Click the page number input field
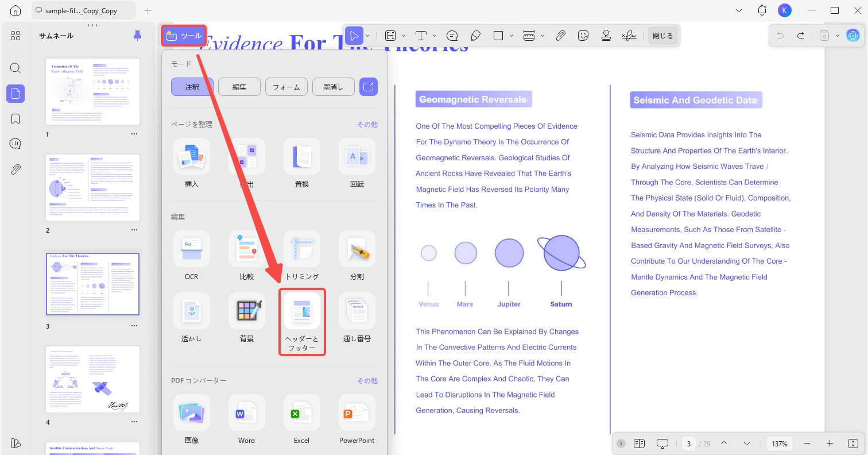 (x=689, y=444)
